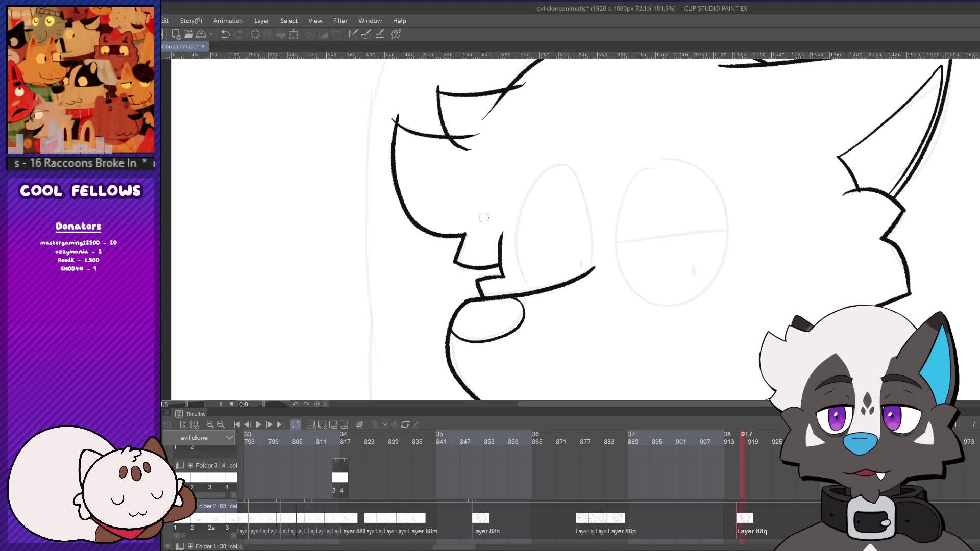The image size is (980, 551).
Task: Click the canvas zoom out minus button
Action: pos(210,404)
